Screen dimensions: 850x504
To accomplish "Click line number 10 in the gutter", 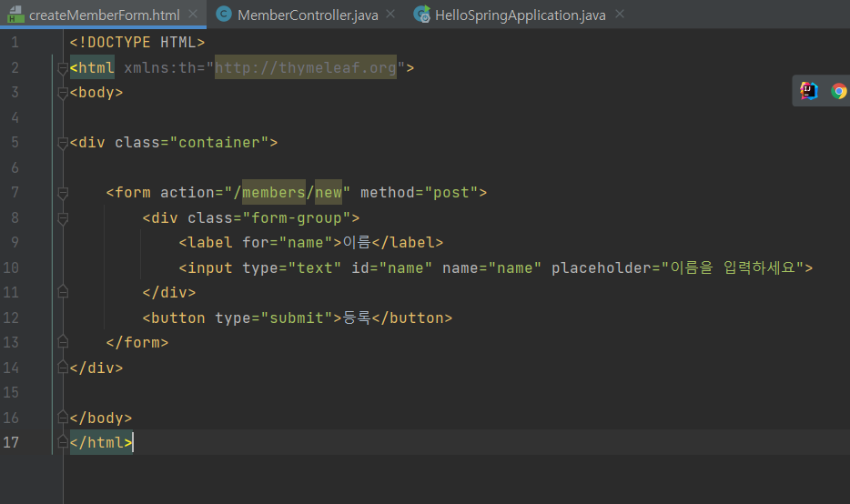I will [11, 267].
